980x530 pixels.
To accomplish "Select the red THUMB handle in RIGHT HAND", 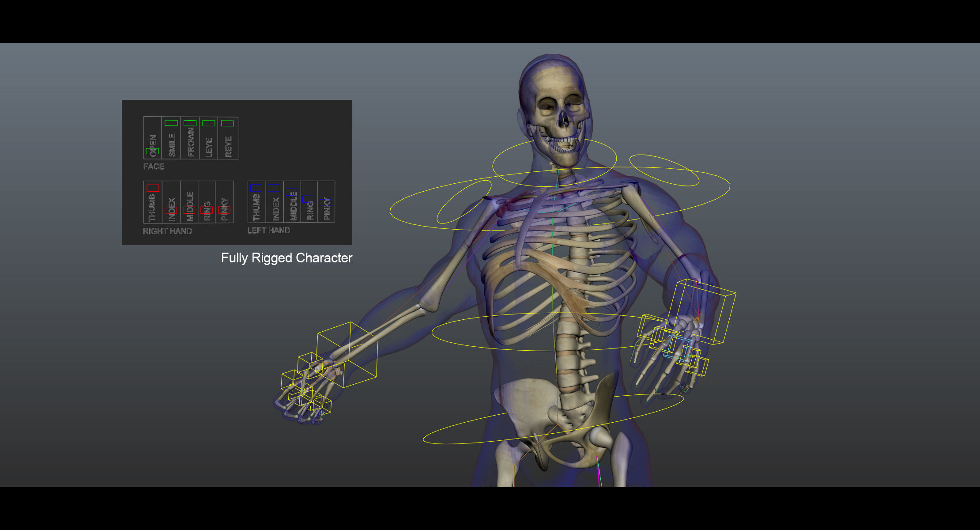I will coord(153,188).
